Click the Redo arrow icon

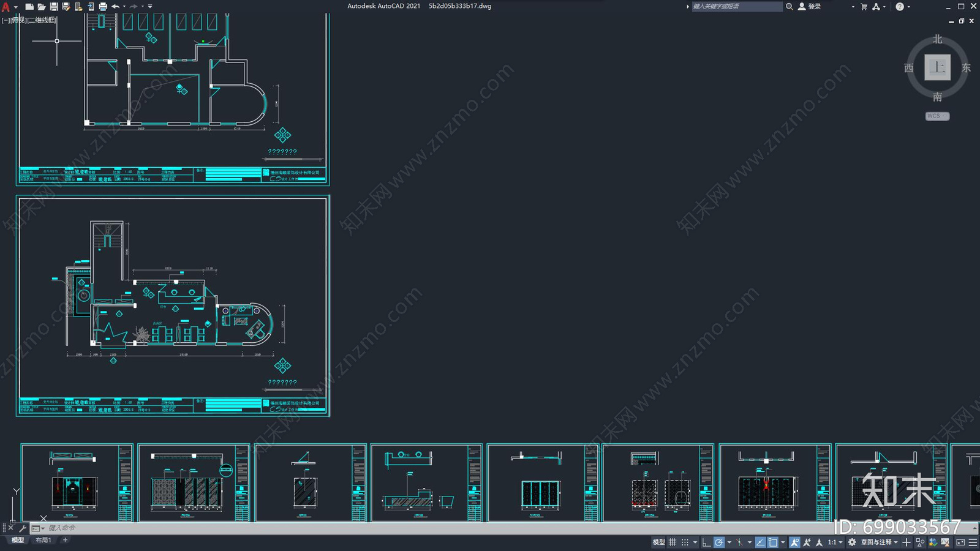(x=134, y=7)
